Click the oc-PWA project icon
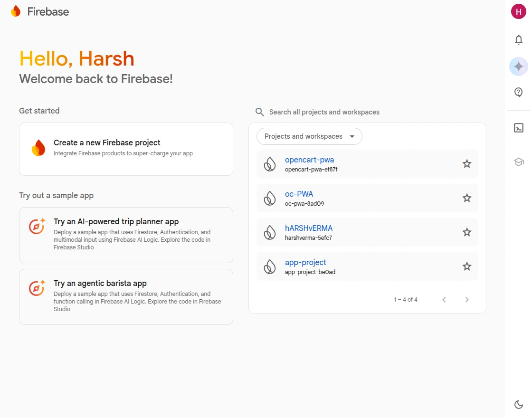The height and width of the screenshot is (418, 532). click(x=270, y=198)
